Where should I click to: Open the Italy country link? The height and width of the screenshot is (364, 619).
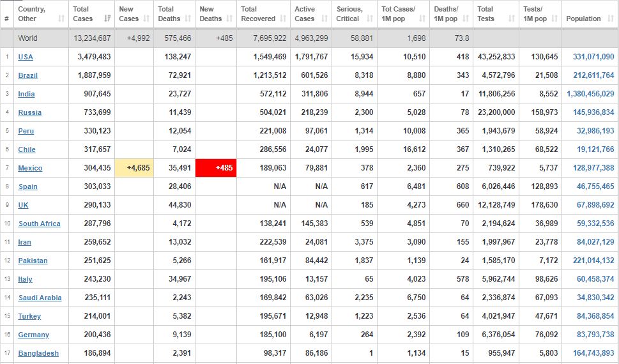pos(26,280)
